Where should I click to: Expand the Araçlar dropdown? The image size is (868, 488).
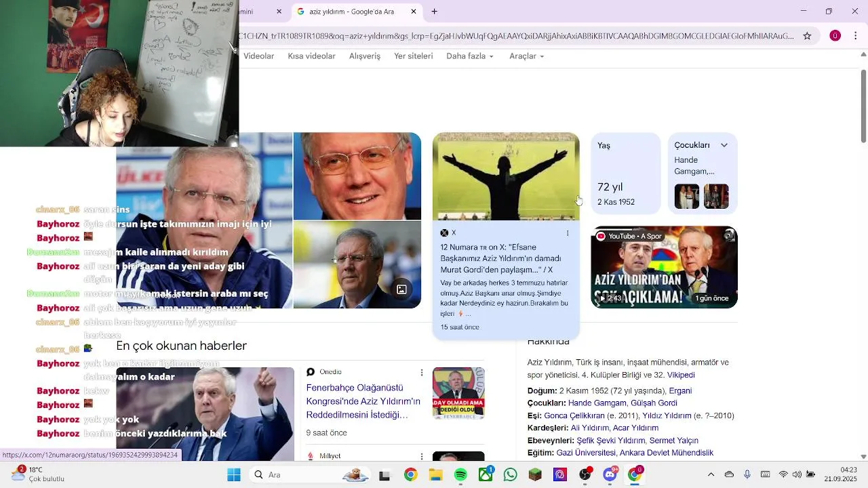527,56
